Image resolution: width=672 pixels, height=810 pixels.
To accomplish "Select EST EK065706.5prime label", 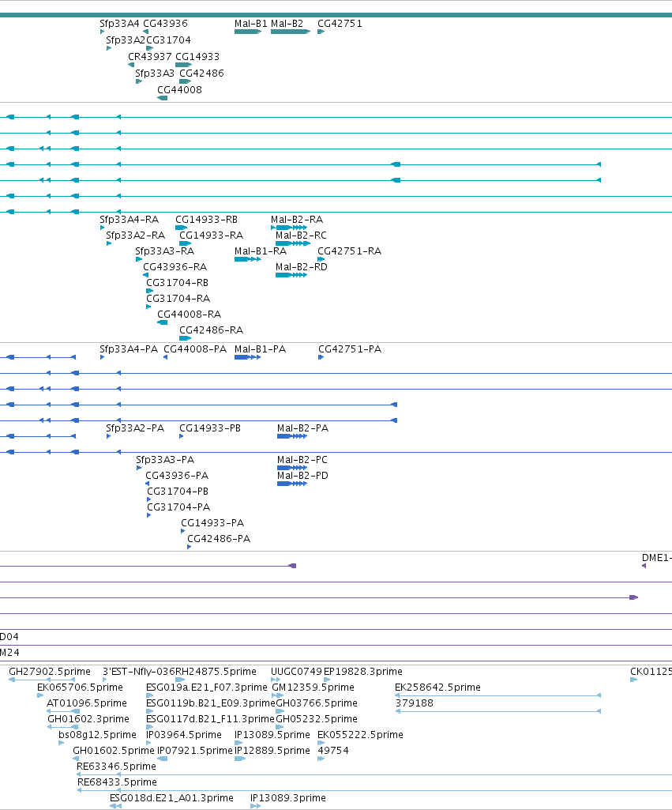I will (x=80, y=688).
